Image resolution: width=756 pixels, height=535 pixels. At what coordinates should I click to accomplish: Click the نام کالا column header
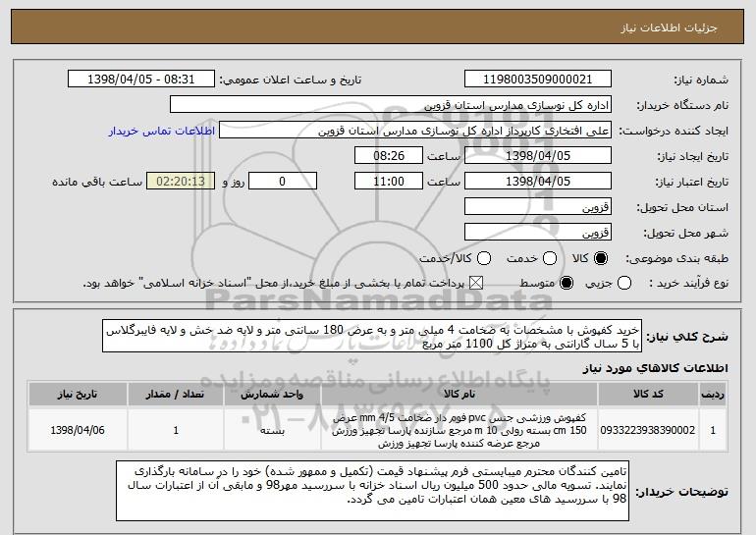coord(459,395)
